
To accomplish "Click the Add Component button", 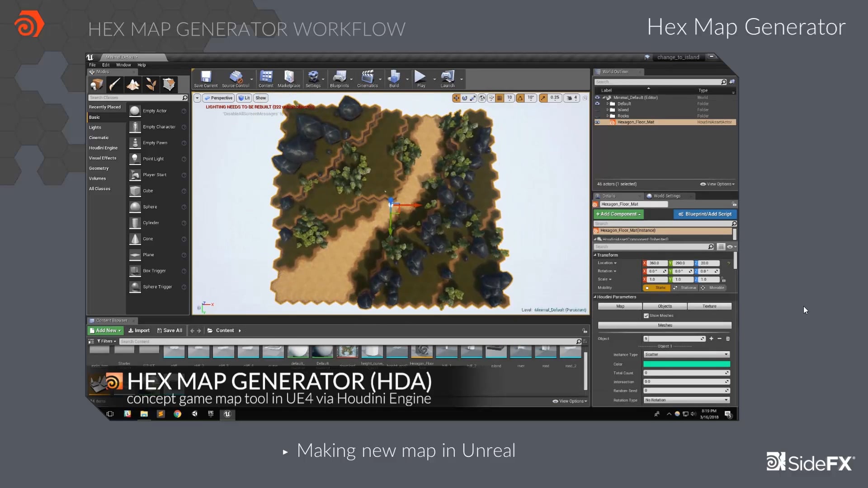I will point(618,214).
